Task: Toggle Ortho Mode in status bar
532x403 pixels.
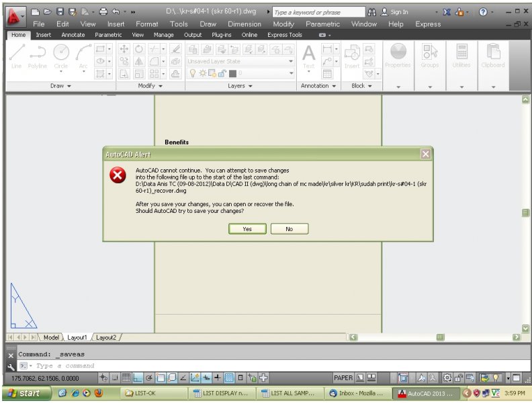Action: click(x=138, y=377)
